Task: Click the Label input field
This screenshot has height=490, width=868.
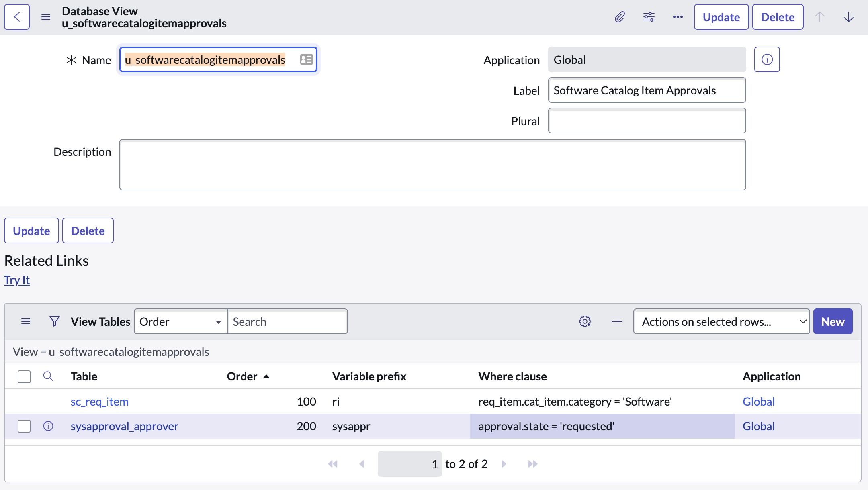Action: tap(647, 90)
